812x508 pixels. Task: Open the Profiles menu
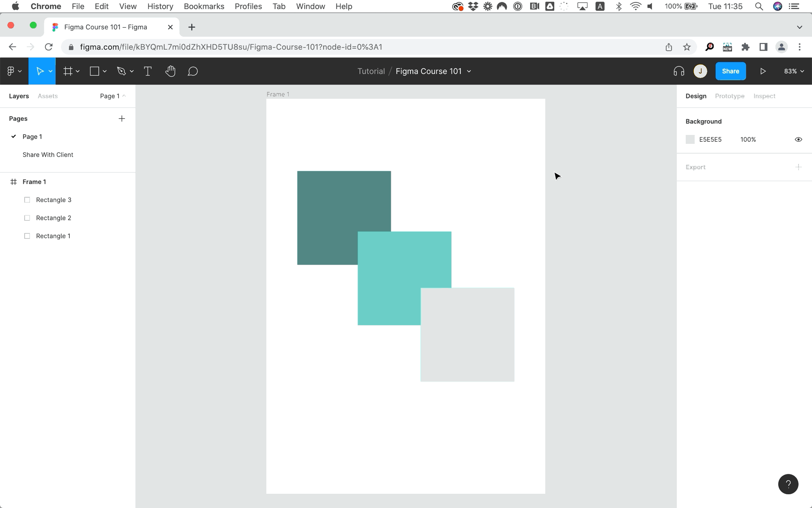tap(248, 7)
